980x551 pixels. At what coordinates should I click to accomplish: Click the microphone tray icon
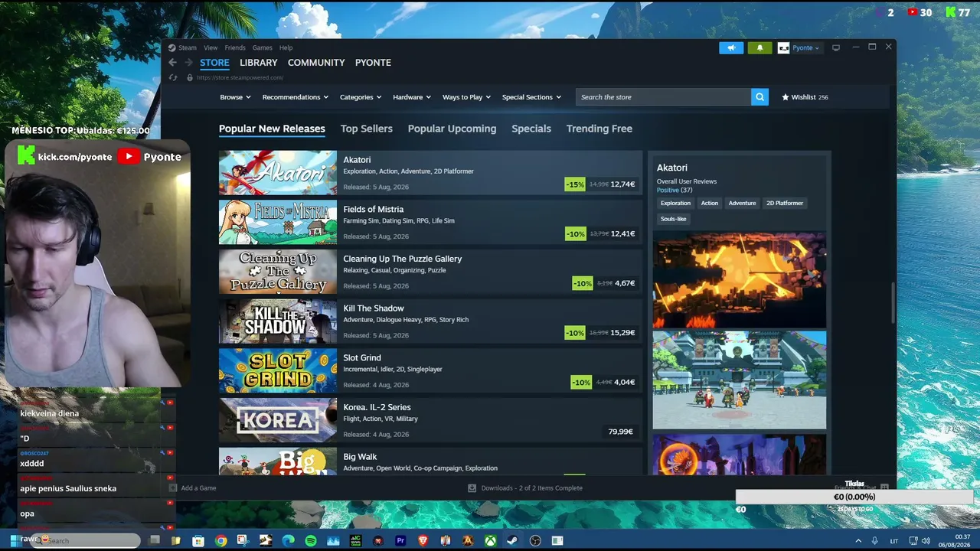point(874,541)
